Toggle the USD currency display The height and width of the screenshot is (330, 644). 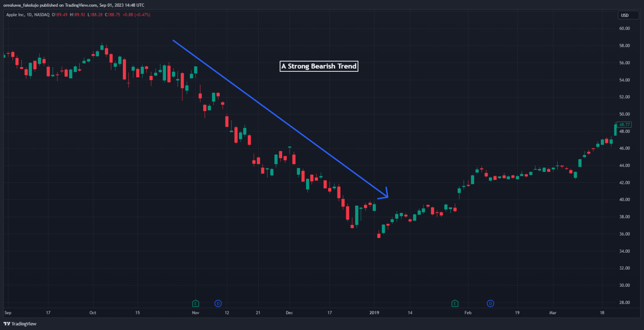coord(628,15)
